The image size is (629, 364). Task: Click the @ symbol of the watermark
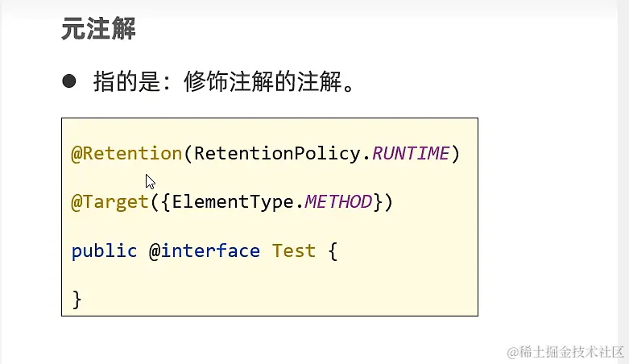tap(513, 353)
